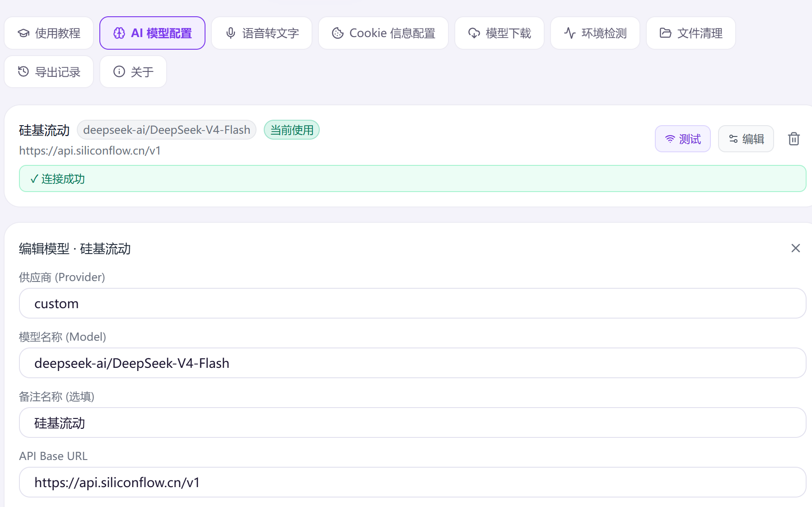Viewport: 812px width, 507px height.
Task: Focus the 供应商 (Provider) input field
Action: point(413,303)
